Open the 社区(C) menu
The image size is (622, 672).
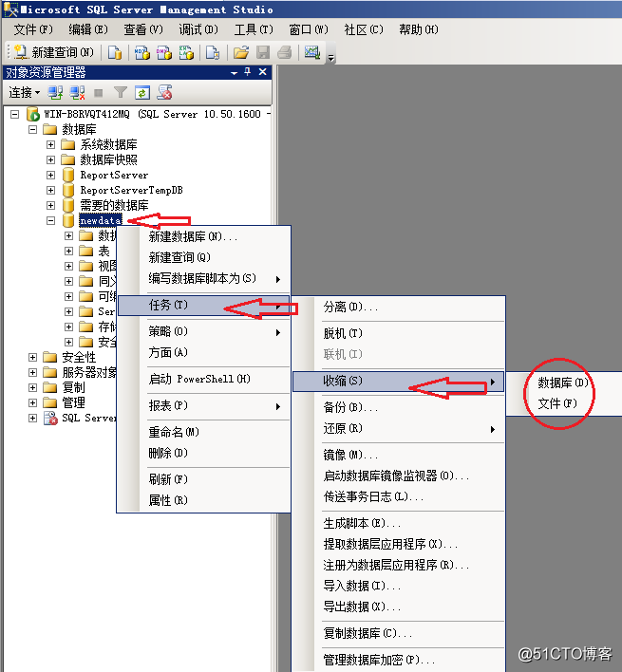(x=364, y=29)
